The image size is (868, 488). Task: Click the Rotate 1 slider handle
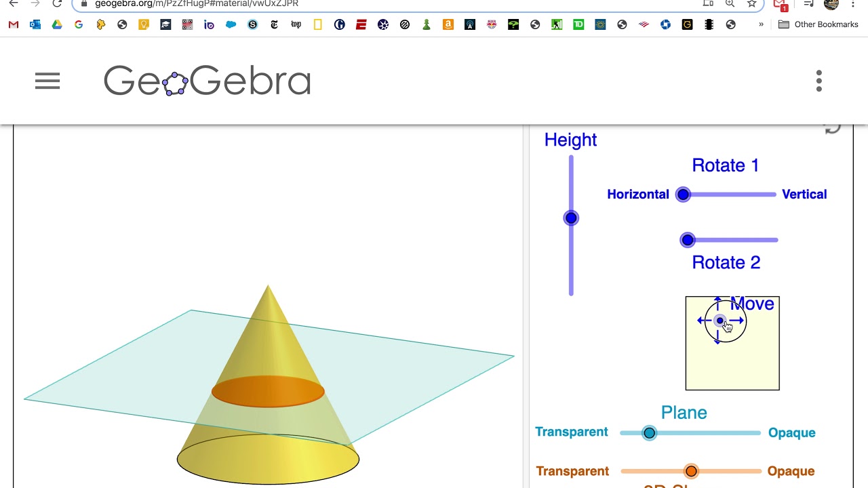[x=684, y=195]
